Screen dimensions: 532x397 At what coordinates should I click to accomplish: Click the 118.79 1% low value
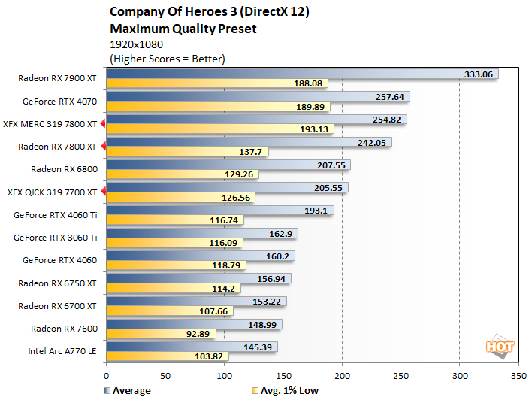(x=226, y=265)
